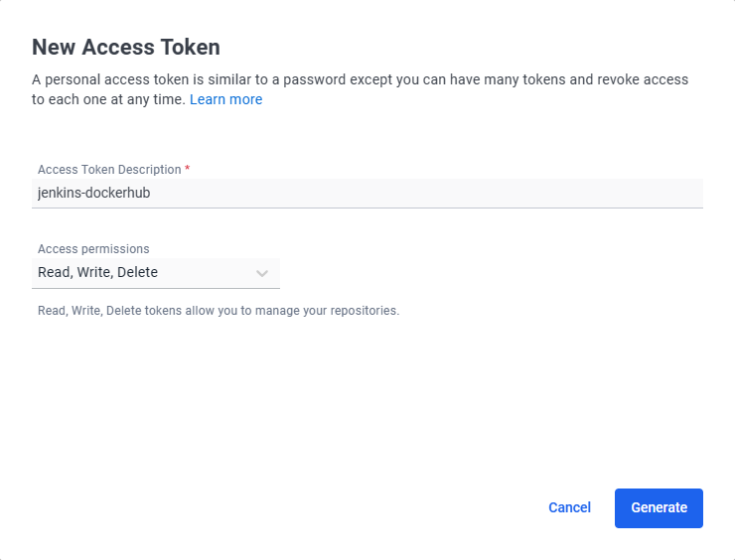
Task: Click the 'Access Token Description' label
Action: click(109, 169)
